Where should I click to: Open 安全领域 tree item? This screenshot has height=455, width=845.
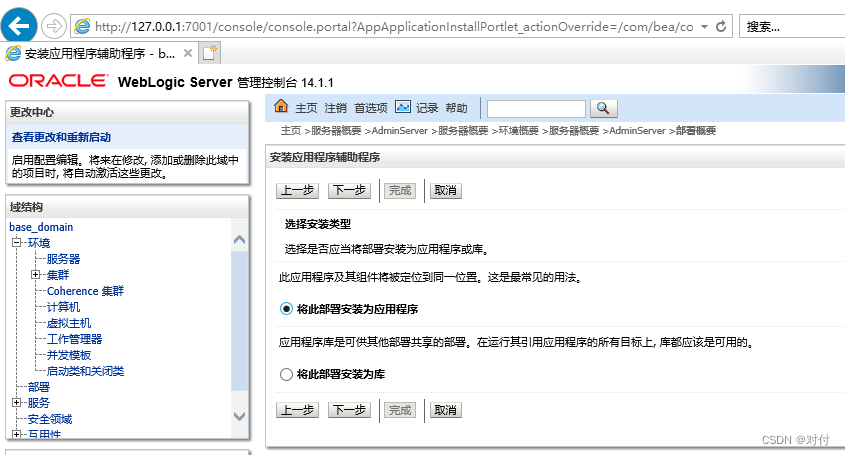(x=50, y=419)
